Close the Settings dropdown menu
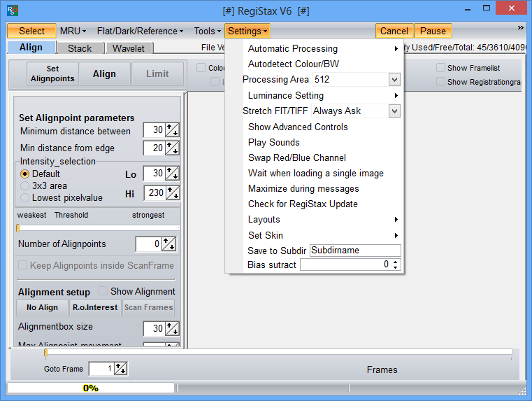Viewport: 532px width, 401px height. tap(247, 31)
